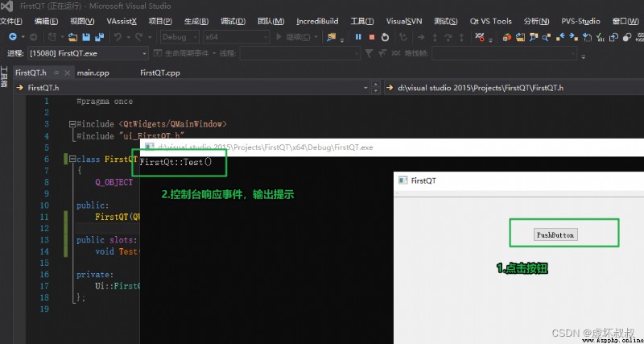Click the Open File folder icon
Image resolution: width=644 pixels, height=344 pixels.
click(72, 37)
